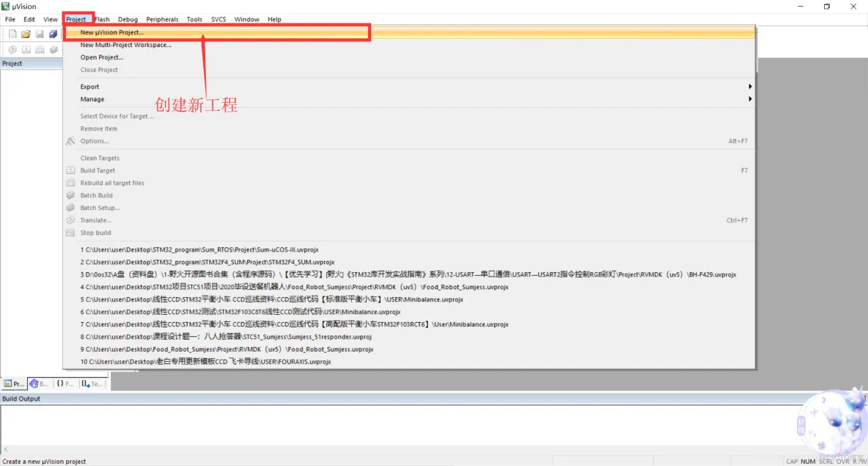The height and width of the screenshot is (466, 868).
Task: Click the New file toolbar icon
Action: (12, 34)
